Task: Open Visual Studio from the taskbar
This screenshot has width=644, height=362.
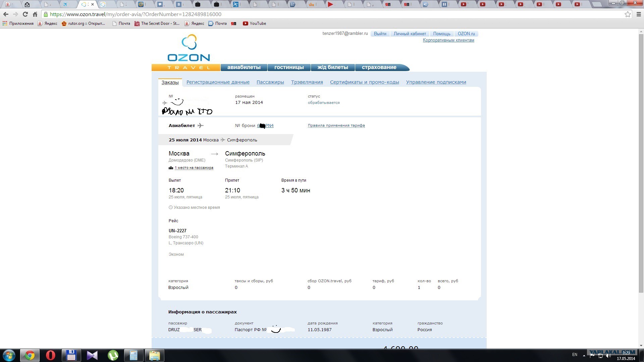Action: coord(92,355)
